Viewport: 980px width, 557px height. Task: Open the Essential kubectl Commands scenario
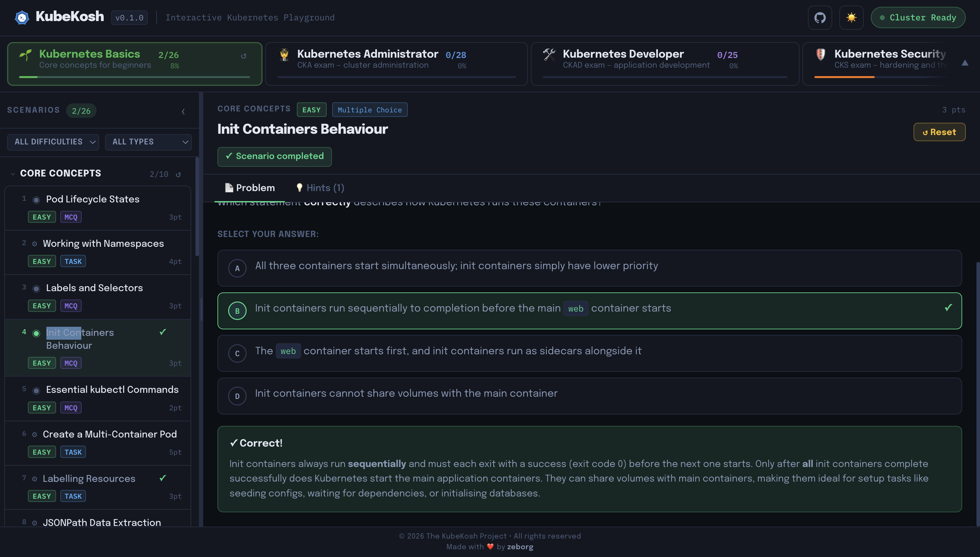[98, 399]
